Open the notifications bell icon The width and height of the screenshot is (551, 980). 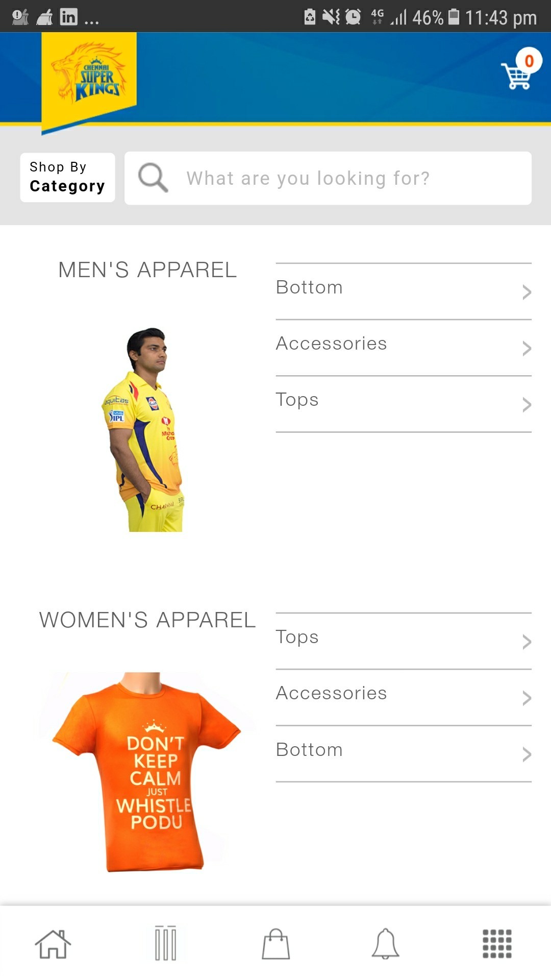385,944
